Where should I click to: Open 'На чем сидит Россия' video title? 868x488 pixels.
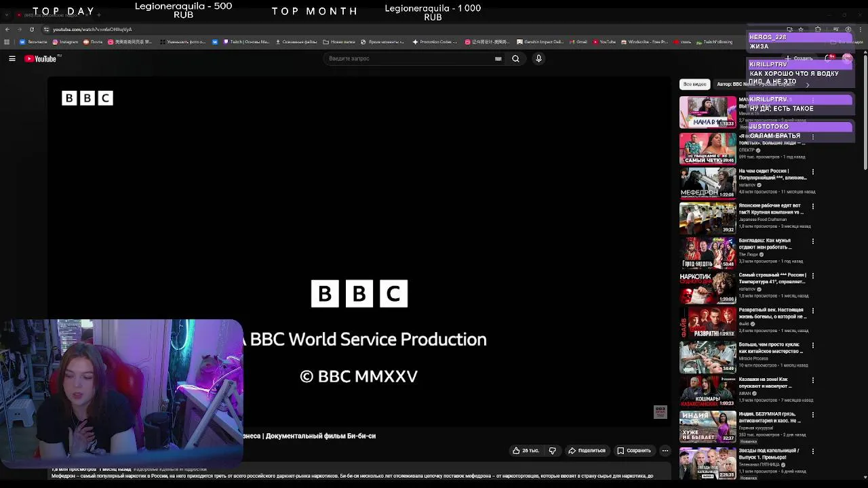pos(772,174)
